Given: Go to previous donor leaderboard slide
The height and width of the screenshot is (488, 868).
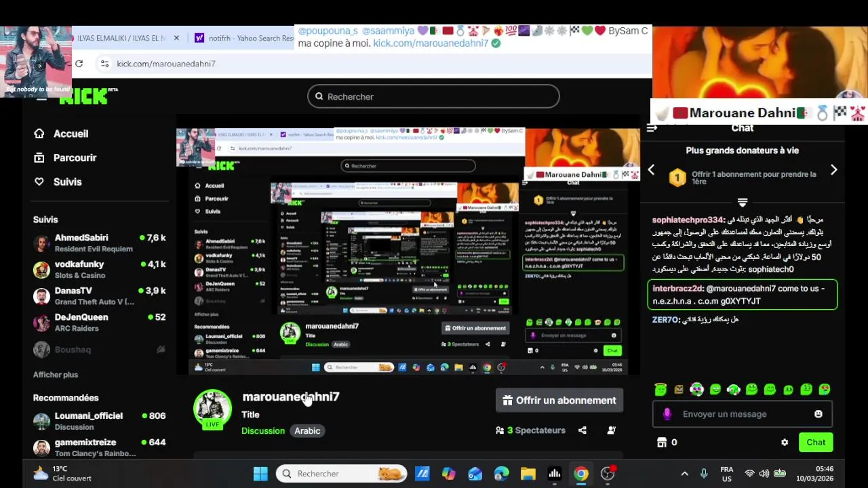Looking at the screenshot, I should coord(651,170).
